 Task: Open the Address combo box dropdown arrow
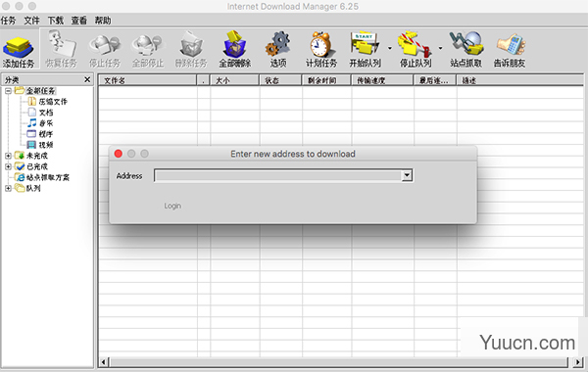[x=407, y=175]
